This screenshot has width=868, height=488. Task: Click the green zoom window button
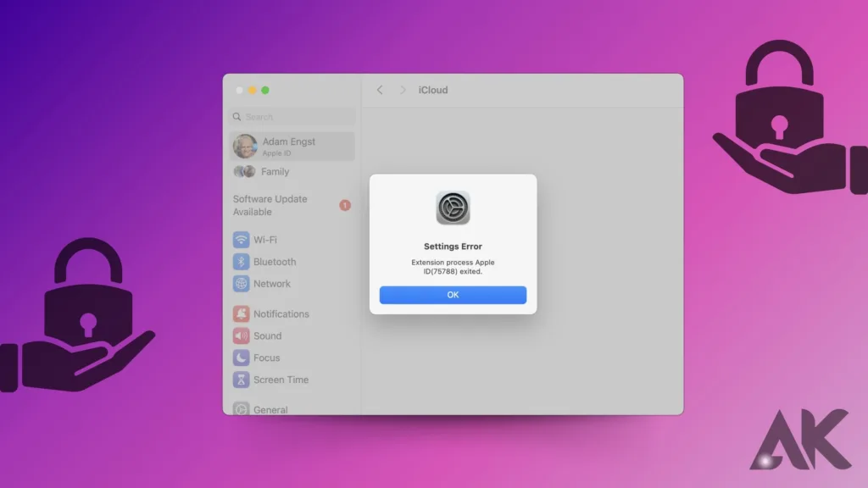(x=265, y=90)
